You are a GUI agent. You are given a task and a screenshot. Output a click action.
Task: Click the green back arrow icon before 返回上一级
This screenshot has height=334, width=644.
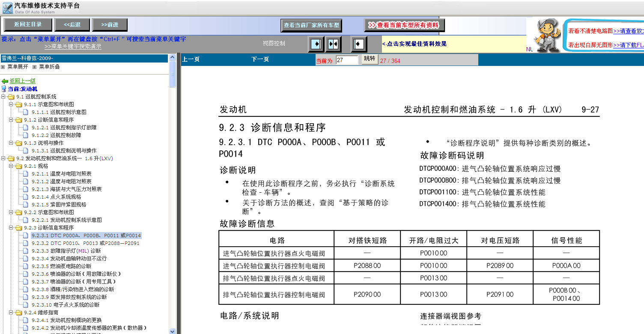coord(5,81)
